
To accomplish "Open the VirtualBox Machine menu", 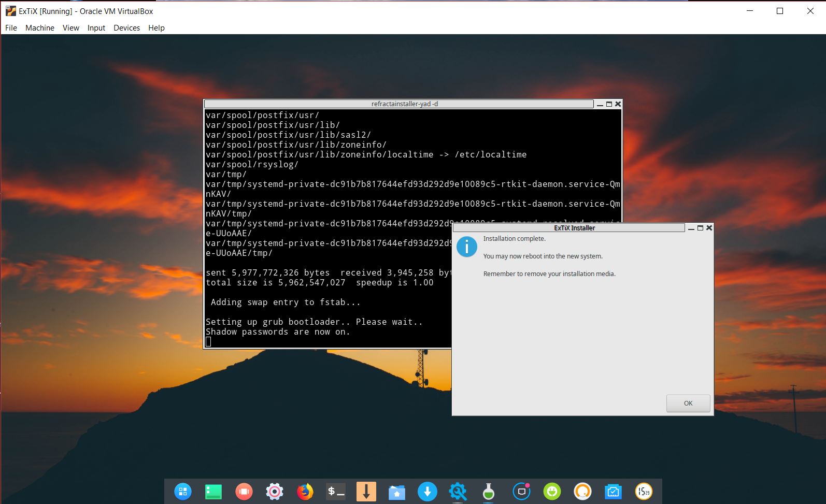I will click(x=40, y=28).
